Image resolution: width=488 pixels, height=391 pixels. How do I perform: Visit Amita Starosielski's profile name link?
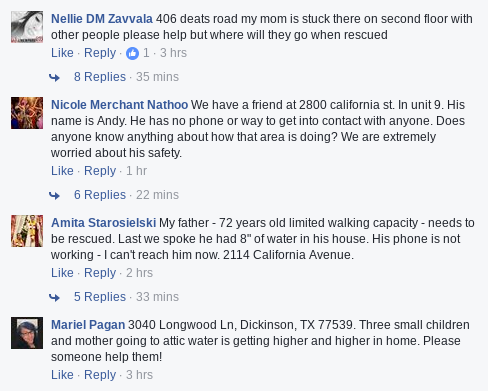(x=103, y=223)
